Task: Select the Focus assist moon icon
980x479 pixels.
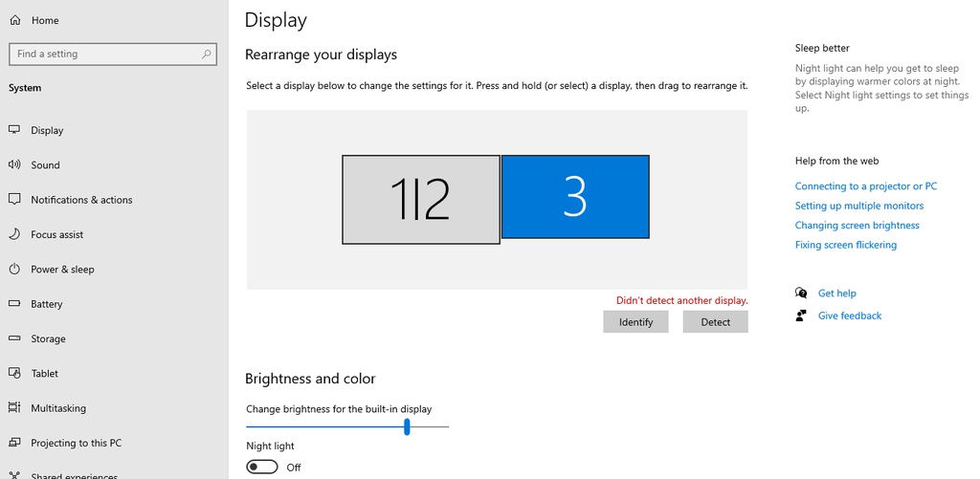Action: (14, 234)
